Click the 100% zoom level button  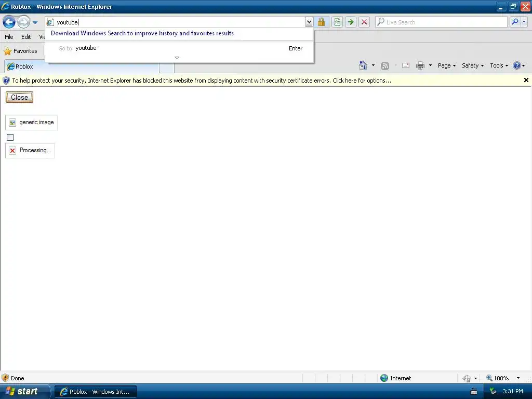[x=498, y=378]
